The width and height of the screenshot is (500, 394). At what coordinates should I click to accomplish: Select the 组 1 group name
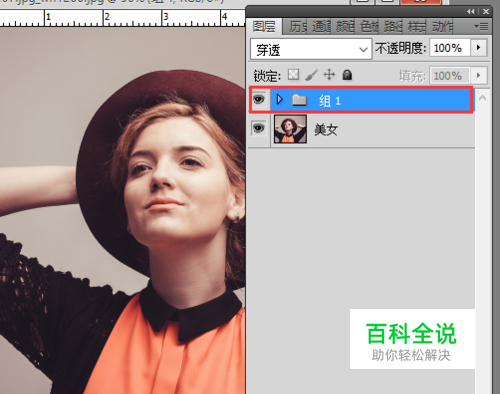tap(330, 100)
